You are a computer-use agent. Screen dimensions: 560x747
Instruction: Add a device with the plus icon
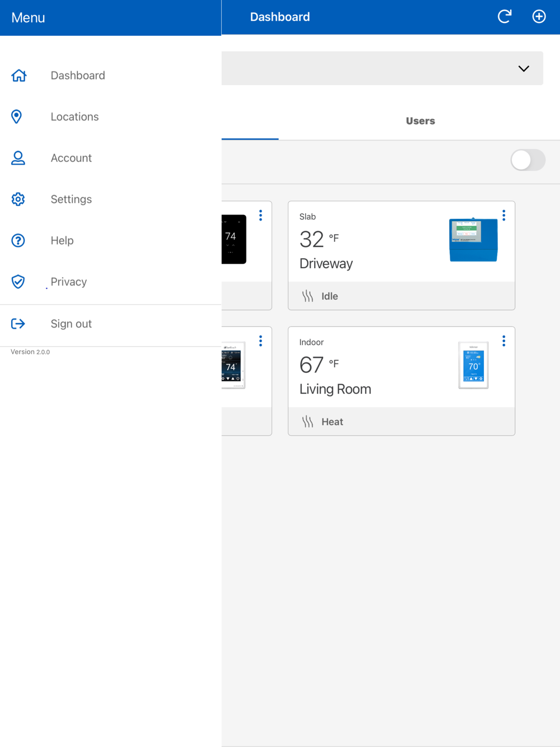pyautogui.click(x=539, y=17)
